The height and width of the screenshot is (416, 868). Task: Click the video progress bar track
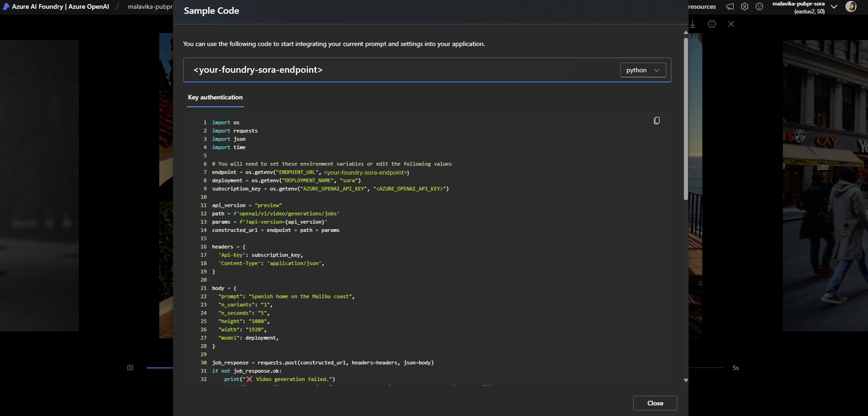[x=706, y=367]
